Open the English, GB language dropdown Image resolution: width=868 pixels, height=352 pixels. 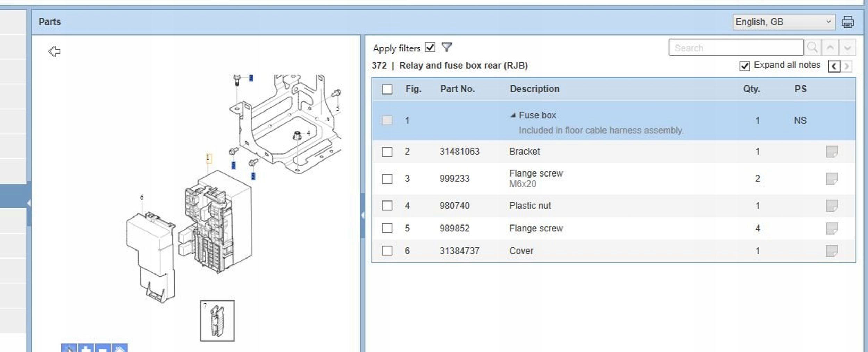[x=783, y=22]
